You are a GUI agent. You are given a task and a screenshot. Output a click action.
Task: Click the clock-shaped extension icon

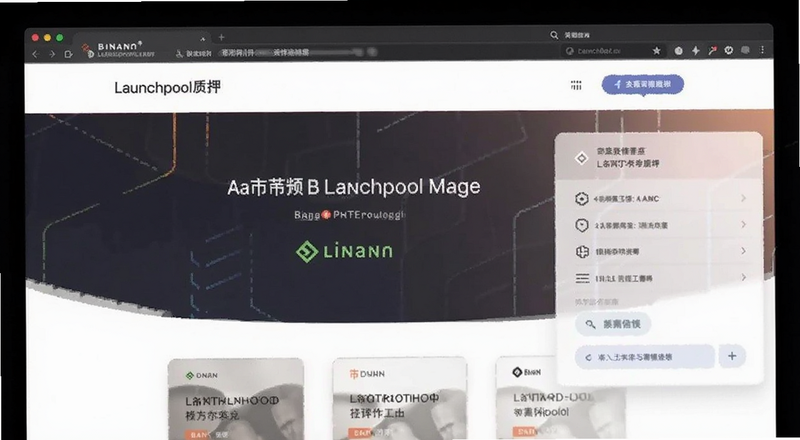pos(729,50)
